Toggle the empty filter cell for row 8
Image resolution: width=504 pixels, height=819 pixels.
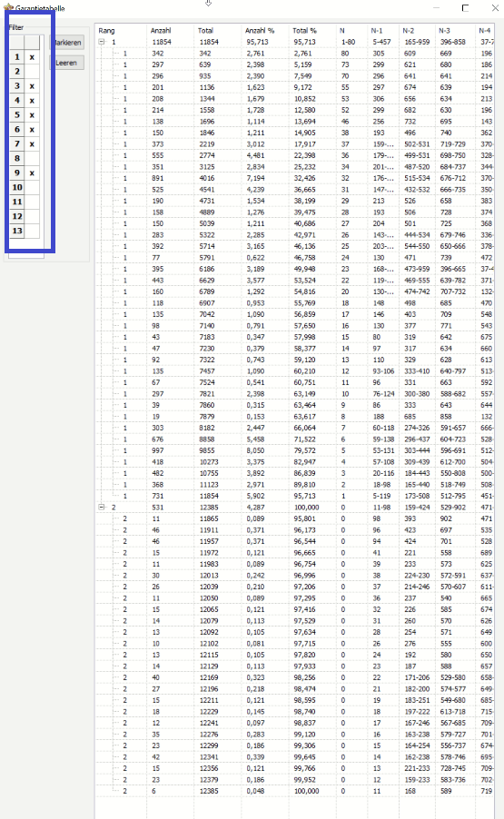32,158
